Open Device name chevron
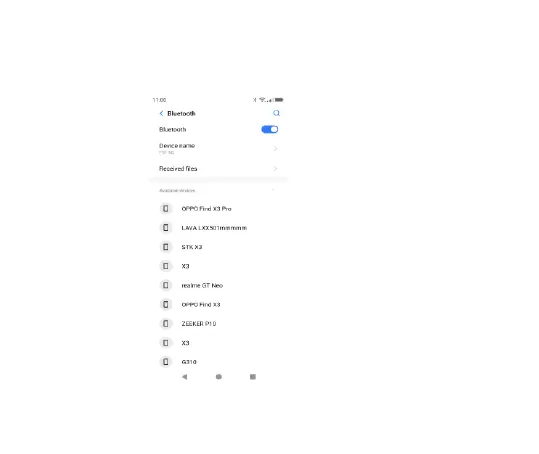 click(275, 148)
